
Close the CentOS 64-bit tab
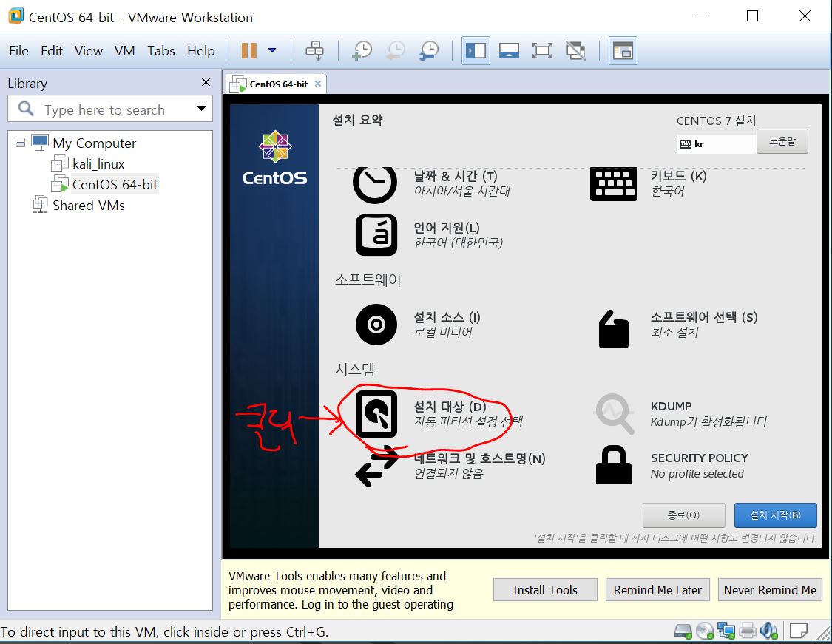coord(317,84)
